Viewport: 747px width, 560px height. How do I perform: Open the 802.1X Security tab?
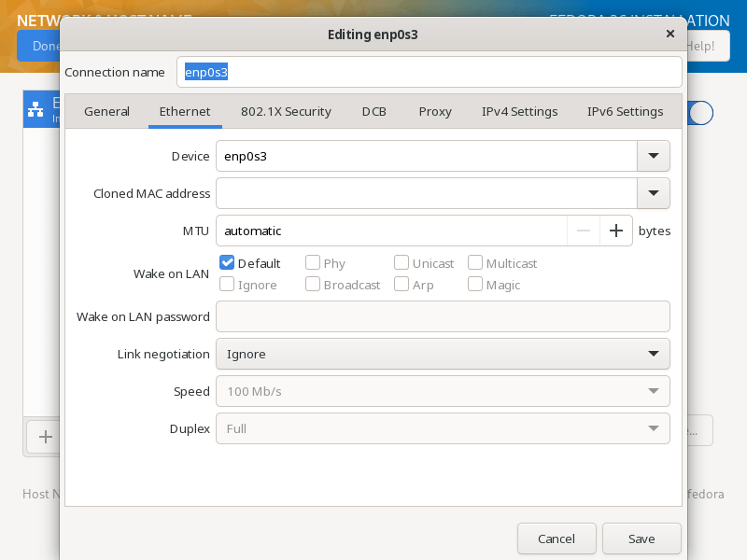point(286,111)
